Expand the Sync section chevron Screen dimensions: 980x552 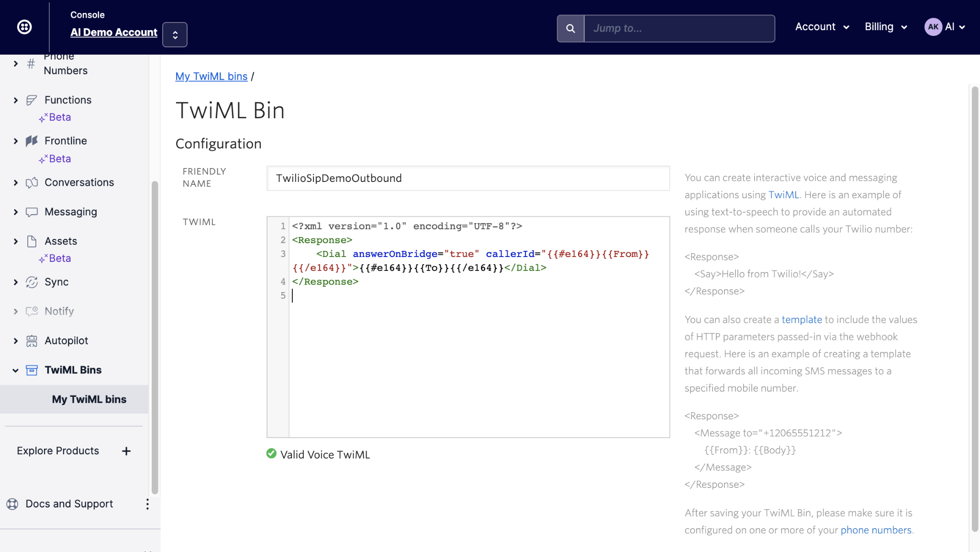pos(16,282)
